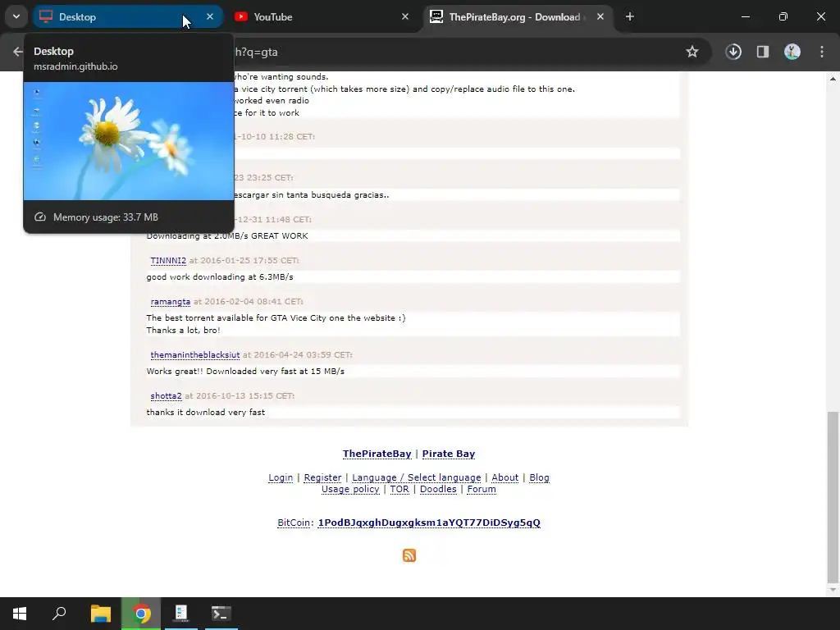
Task: Open the Blog link
Action: tap(540, 477)
